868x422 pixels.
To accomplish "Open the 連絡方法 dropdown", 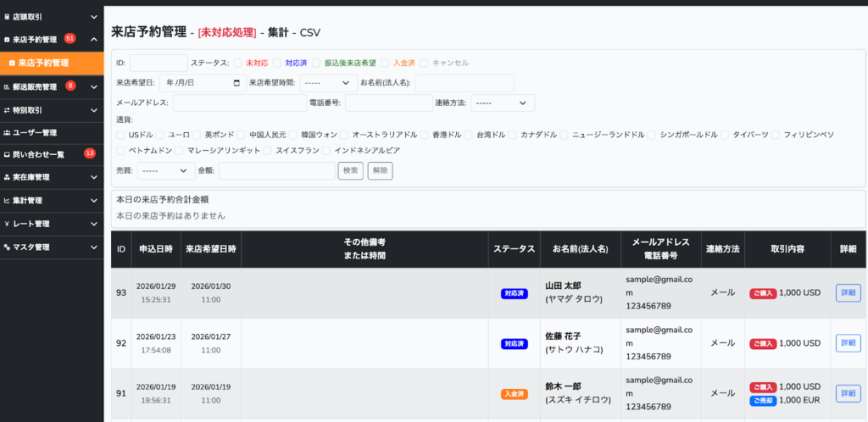I will pos(503,103).
